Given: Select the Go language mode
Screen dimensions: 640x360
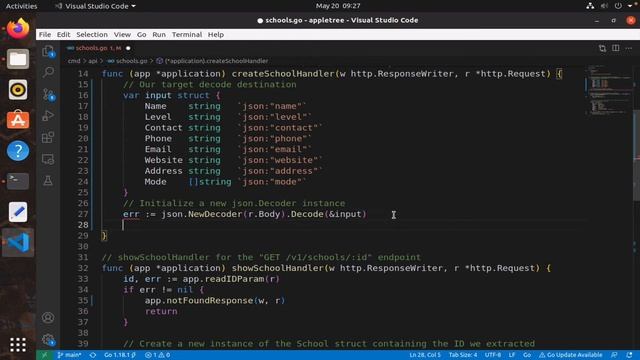Looking at the screenshot, I should click(x=527, y=355).
